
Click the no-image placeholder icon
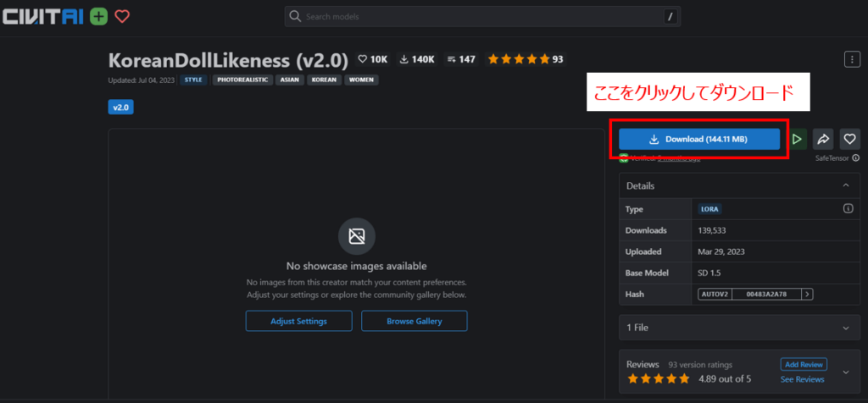pos(357,236)
